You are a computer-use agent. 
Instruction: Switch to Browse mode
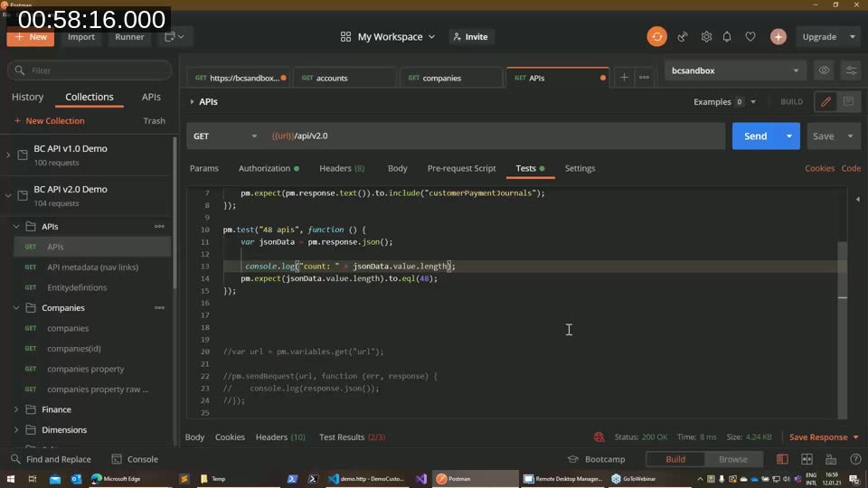(733, 459)
